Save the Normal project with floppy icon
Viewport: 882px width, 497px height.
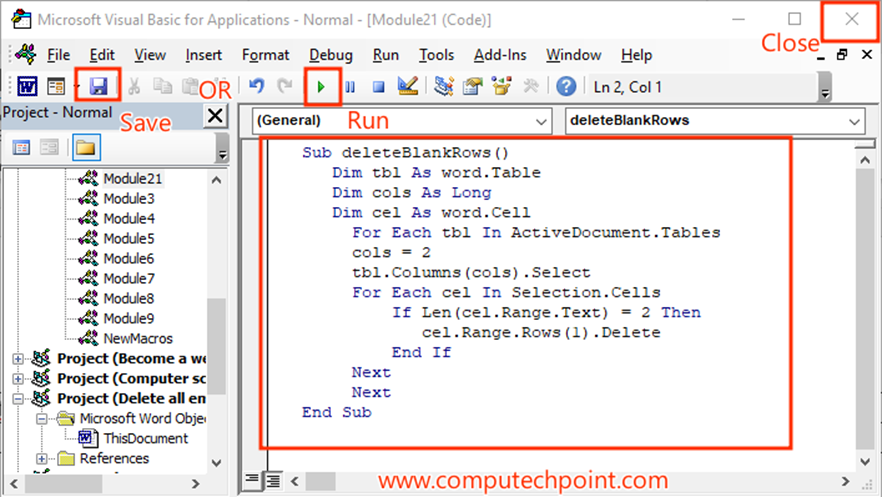98,87
